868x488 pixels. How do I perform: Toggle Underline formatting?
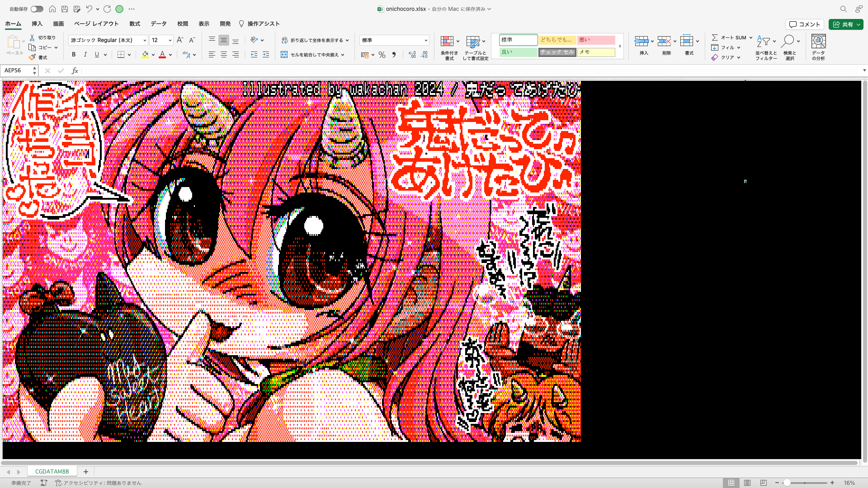pos(97,55)
